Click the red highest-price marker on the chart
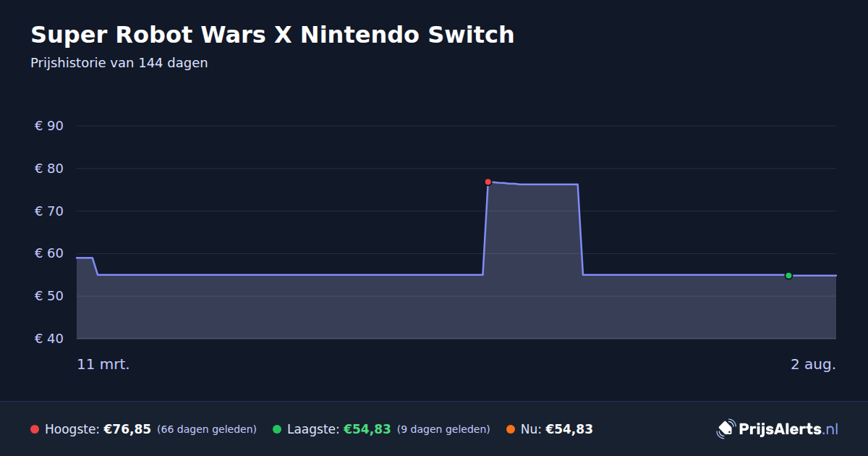The width and height of the screenshot is (868, 456). [x=488, y=182]
